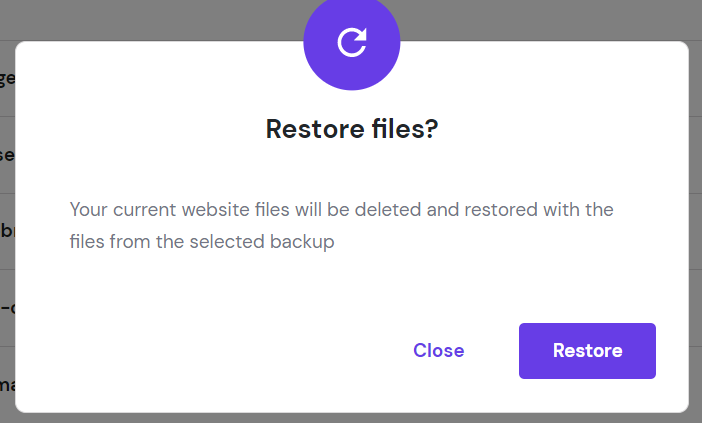Click the dimmed background row ending in "br"
Viewport: 702px width, 423px height.
7,231
